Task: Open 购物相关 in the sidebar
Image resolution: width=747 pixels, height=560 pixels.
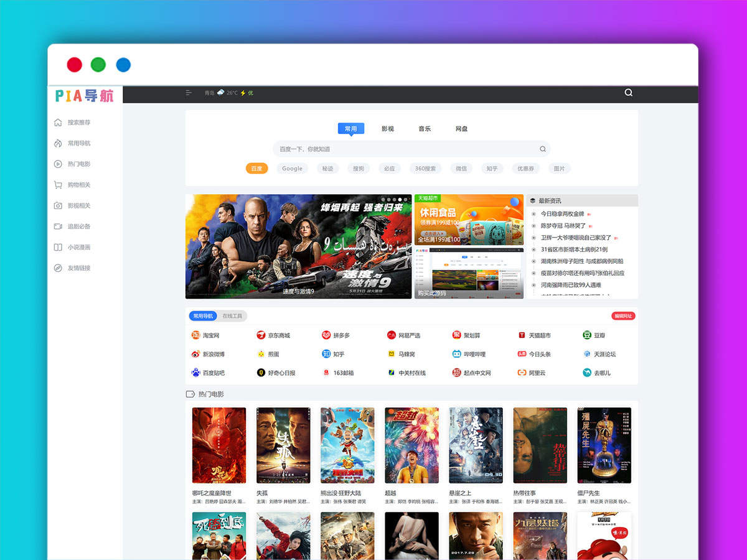Action: pos(78,185)
